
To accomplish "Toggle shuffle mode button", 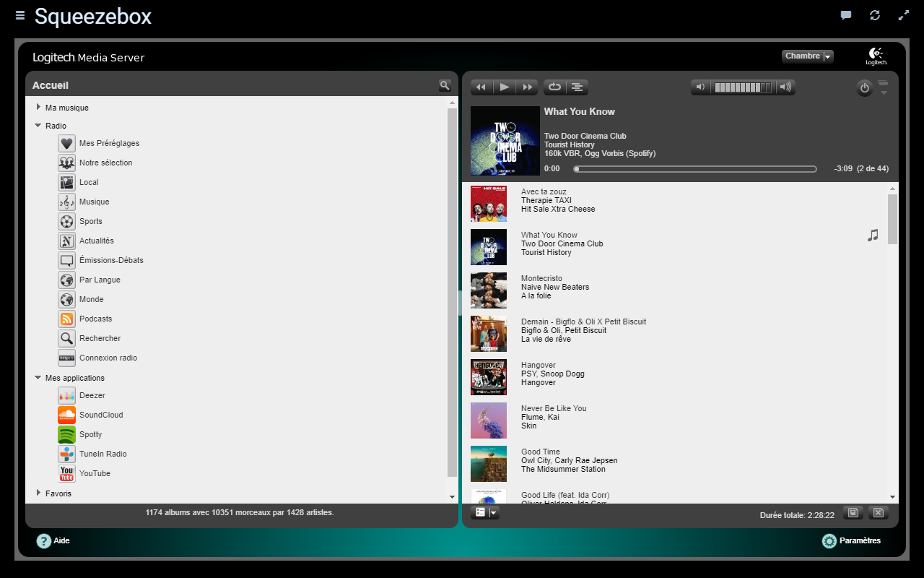I will [577, 87].
